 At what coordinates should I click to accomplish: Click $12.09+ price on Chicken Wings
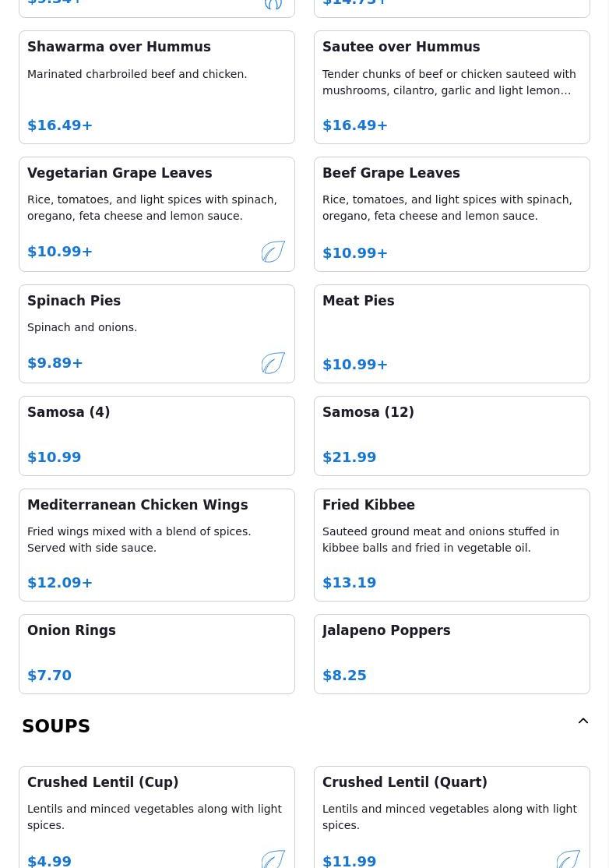click(x=60, y=583)
